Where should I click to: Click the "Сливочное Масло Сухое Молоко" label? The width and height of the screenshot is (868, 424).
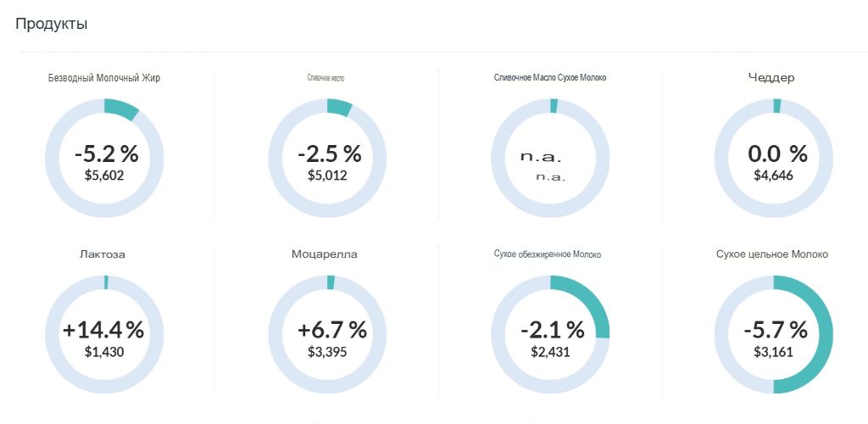pos(549,78)
